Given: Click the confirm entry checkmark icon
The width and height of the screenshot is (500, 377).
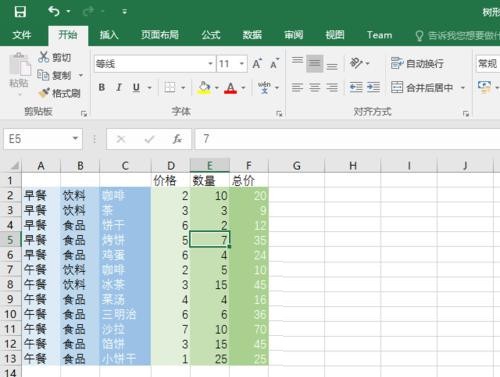Looking at the screenshot, I should (x=149, y=139).
